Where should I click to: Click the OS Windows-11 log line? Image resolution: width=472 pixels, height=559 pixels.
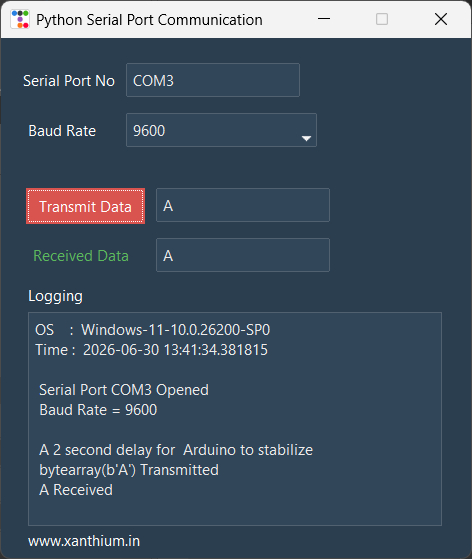153,330
